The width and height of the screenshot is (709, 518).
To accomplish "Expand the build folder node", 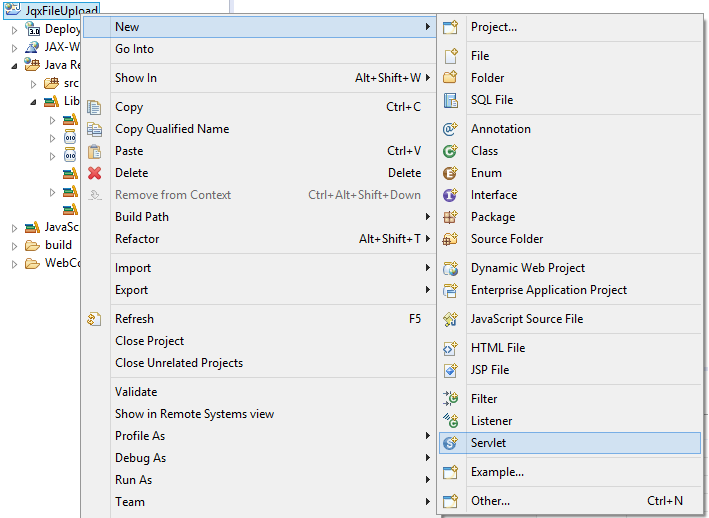I will point(14,245).
